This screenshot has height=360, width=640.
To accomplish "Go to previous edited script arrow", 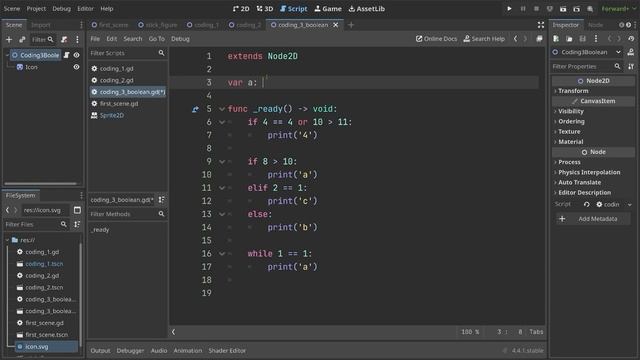I will [516, 39].
